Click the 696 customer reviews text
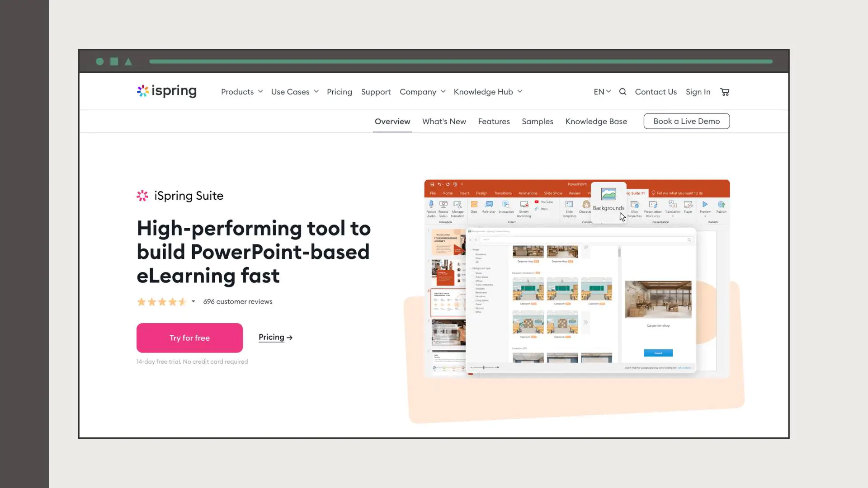 (238, 301)
